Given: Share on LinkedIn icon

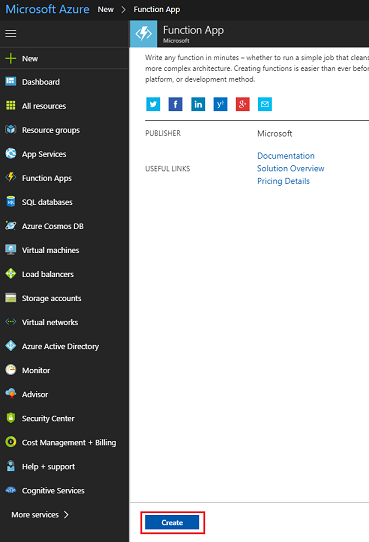Looking at the screenshot, I should 198,104.
